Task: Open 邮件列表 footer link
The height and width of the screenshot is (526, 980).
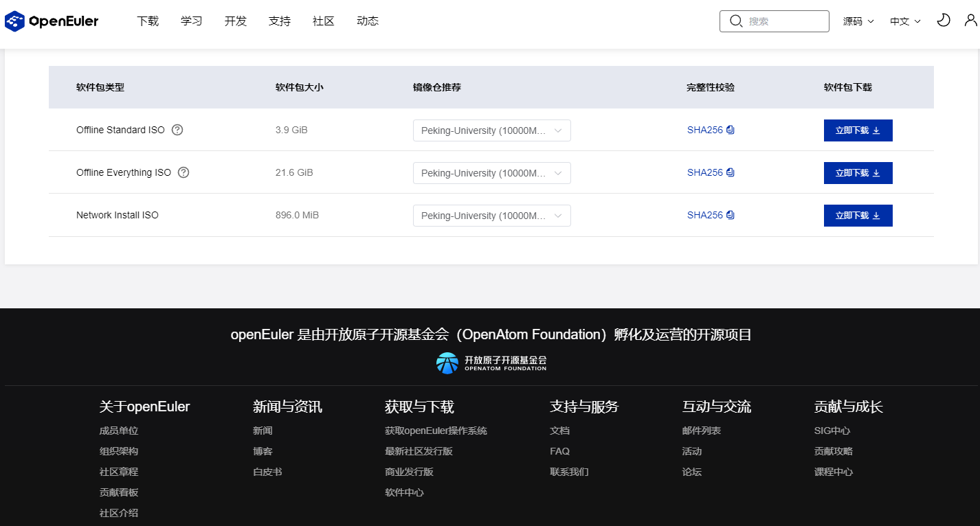Action: point(702,431)
